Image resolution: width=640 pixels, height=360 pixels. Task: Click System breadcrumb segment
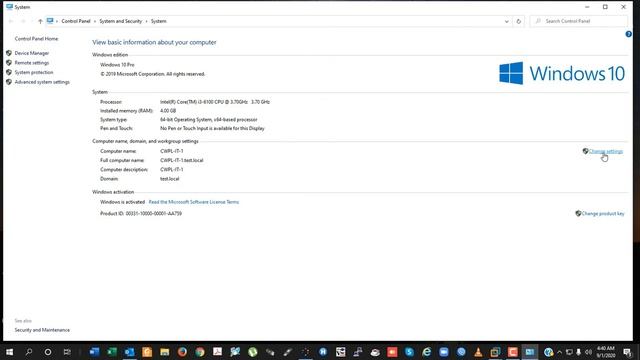click(159, 21)
